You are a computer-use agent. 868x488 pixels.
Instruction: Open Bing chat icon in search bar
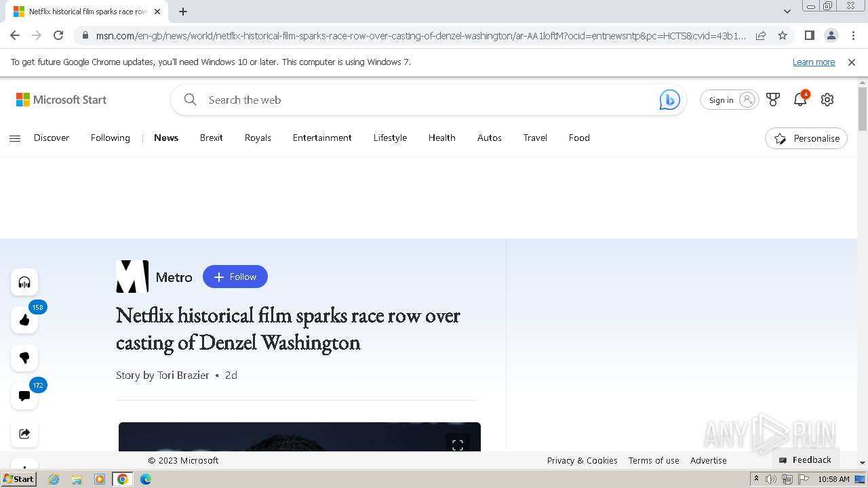[669, 100]
